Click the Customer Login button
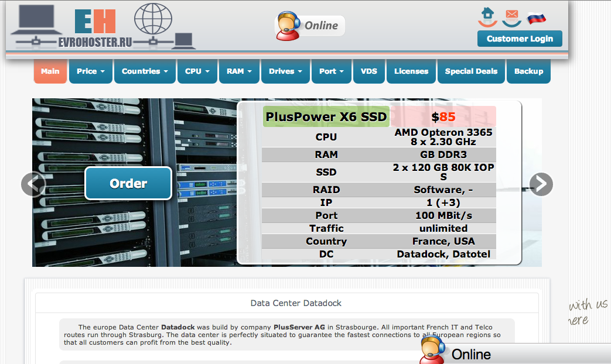 pyautogui.click(x=520, y=39)
